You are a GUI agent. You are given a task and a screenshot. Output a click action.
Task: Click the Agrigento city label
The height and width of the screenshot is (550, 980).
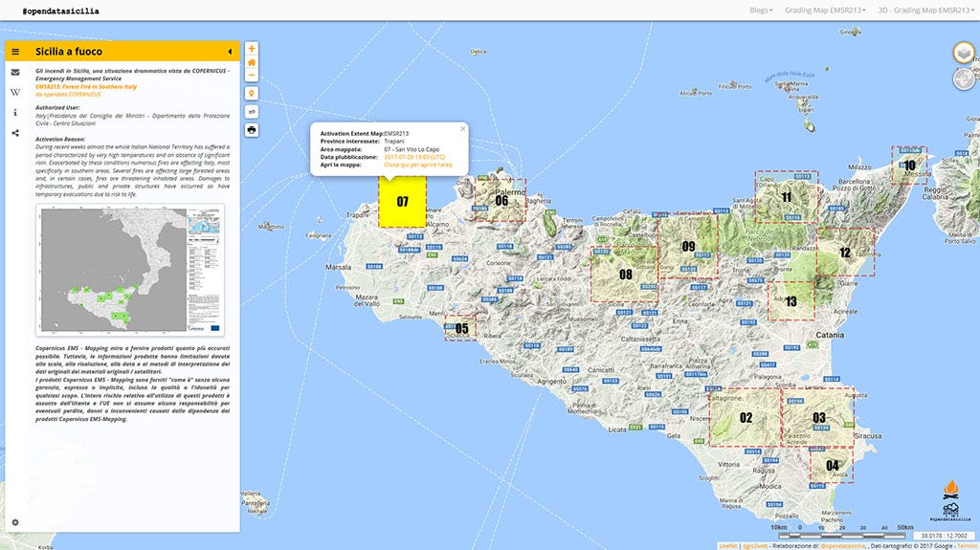click(x=551, y=382)
